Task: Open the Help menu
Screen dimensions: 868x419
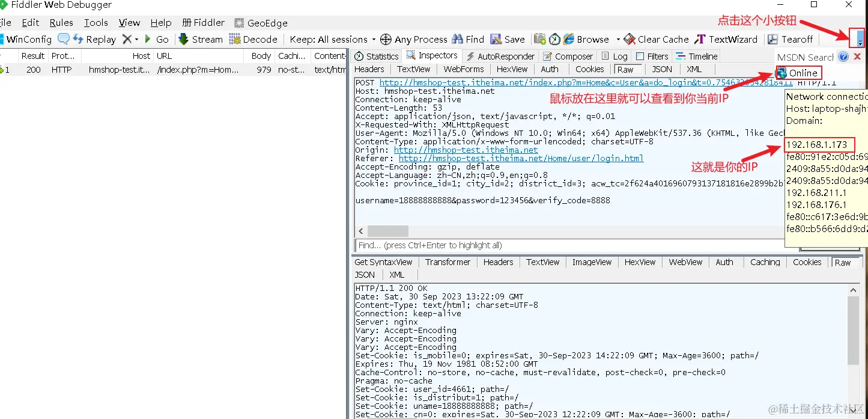Action: [x=161, y=23]
